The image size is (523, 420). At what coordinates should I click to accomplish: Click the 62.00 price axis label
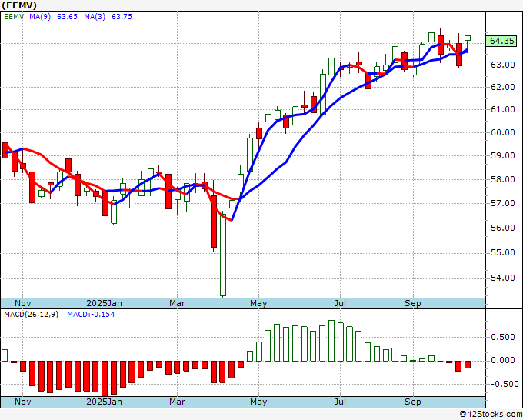click(x=503, y=88)
